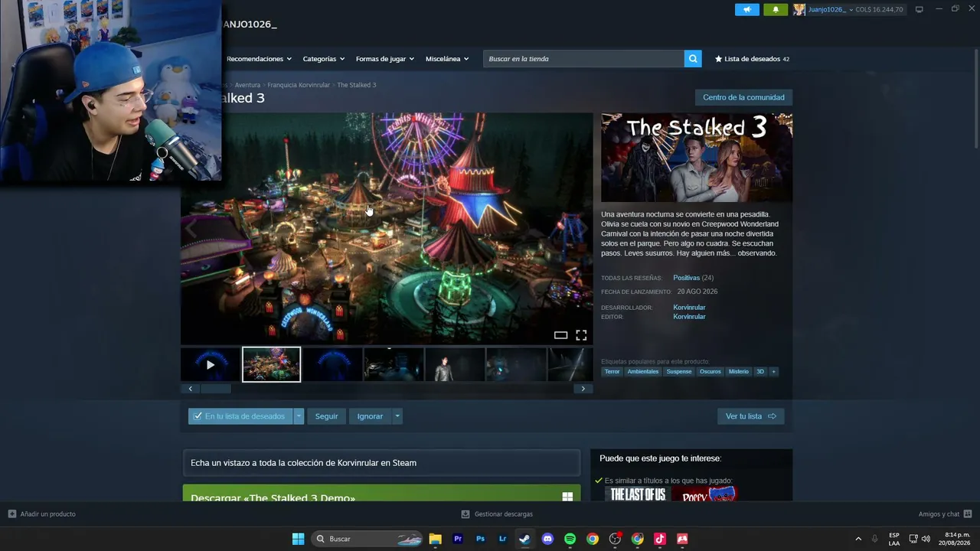
Task: Click the Ignorar button
Action: click(x=370, y=416)
